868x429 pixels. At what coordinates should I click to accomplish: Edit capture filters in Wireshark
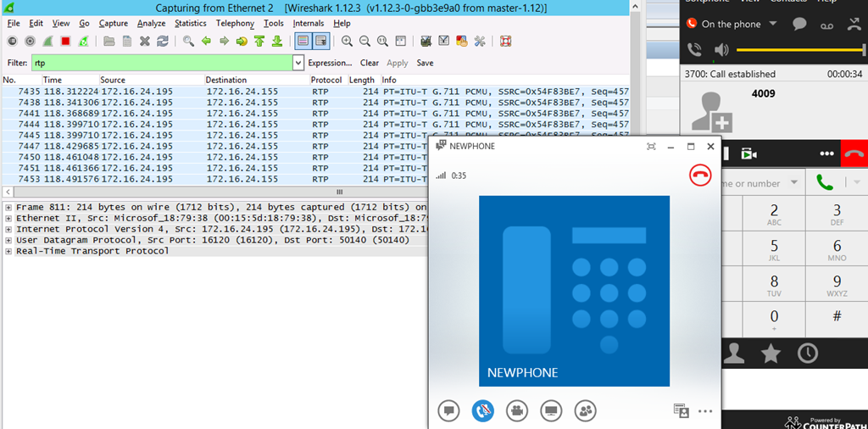(x=426, y=41)
